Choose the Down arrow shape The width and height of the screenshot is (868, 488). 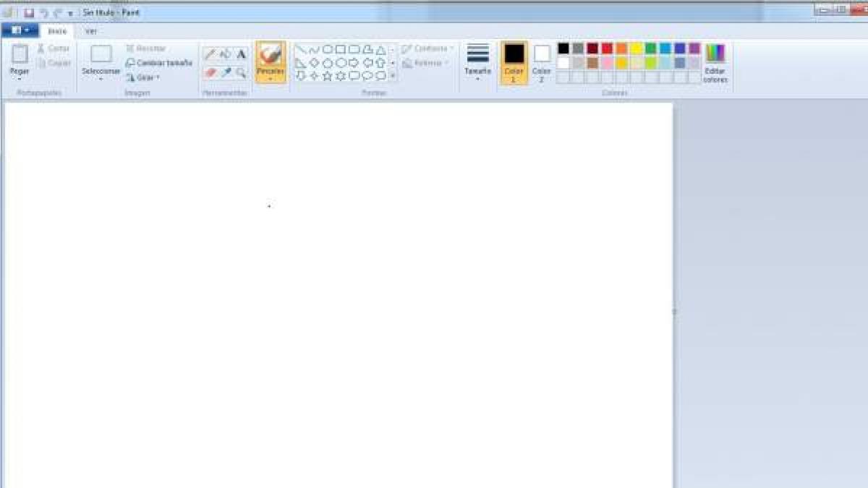300,75
